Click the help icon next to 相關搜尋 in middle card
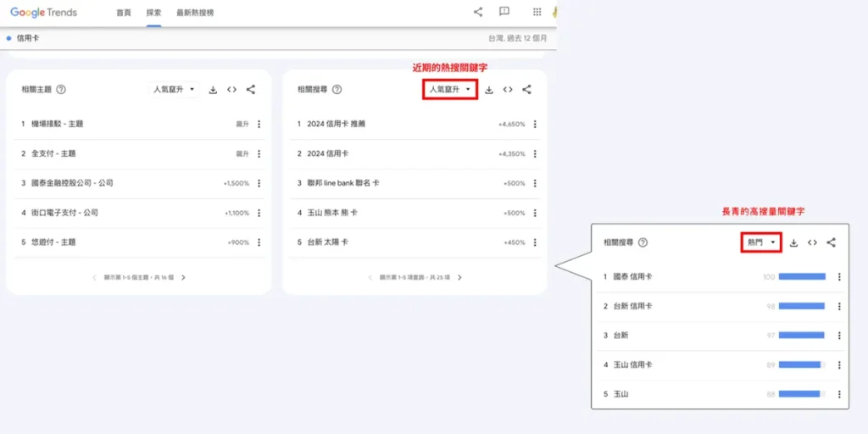 click(337, 89)
